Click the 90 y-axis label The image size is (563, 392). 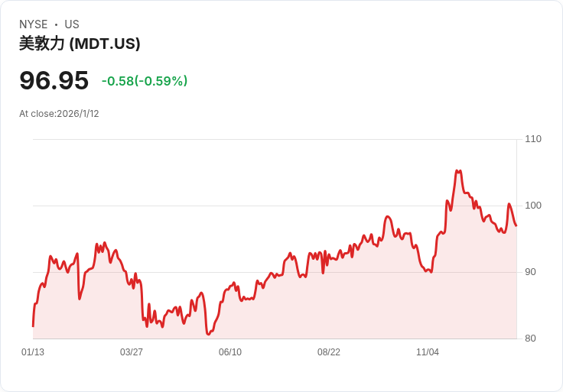click(530, 272)
